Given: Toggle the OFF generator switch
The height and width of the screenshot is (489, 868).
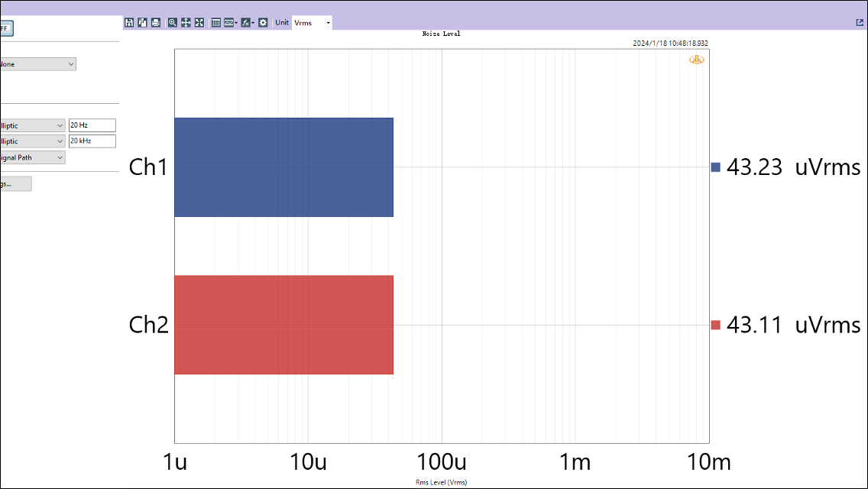Looking at the screenshot, I should 6,28.
